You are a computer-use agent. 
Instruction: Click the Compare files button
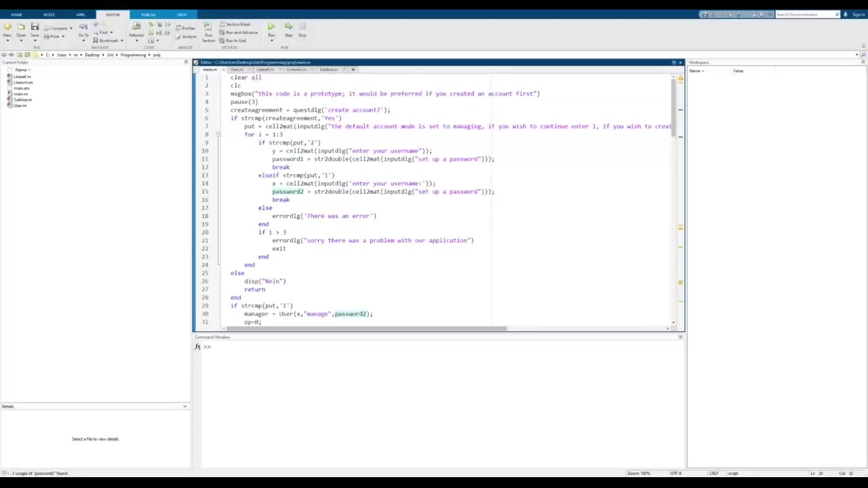(x=56, y=28)
